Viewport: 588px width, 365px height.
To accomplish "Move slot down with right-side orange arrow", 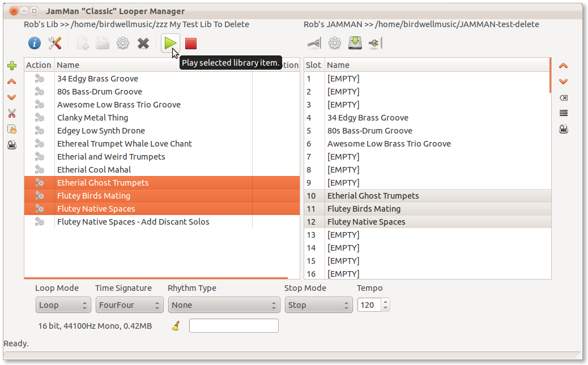I will pos(563,81).
